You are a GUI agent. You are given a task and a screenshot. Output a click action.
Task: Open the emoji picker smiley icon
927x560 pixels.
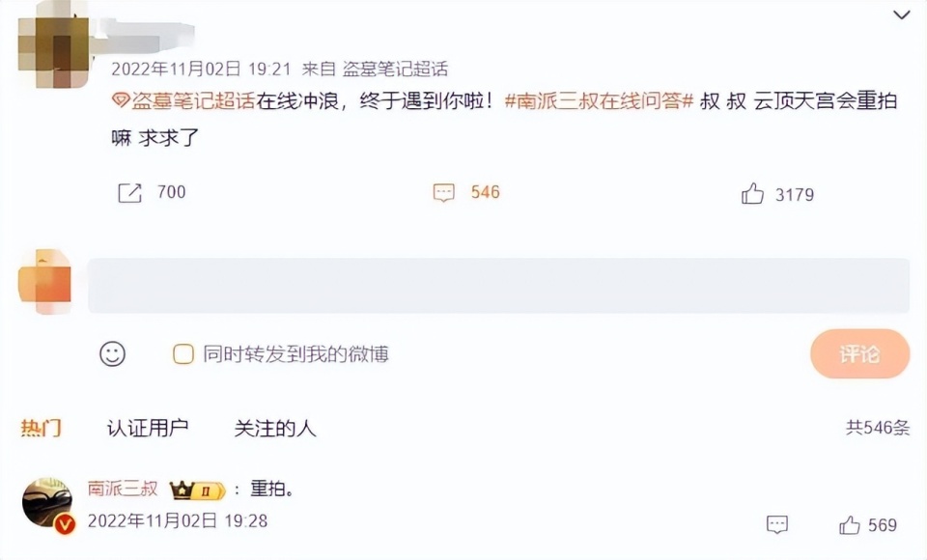(113, 354)
